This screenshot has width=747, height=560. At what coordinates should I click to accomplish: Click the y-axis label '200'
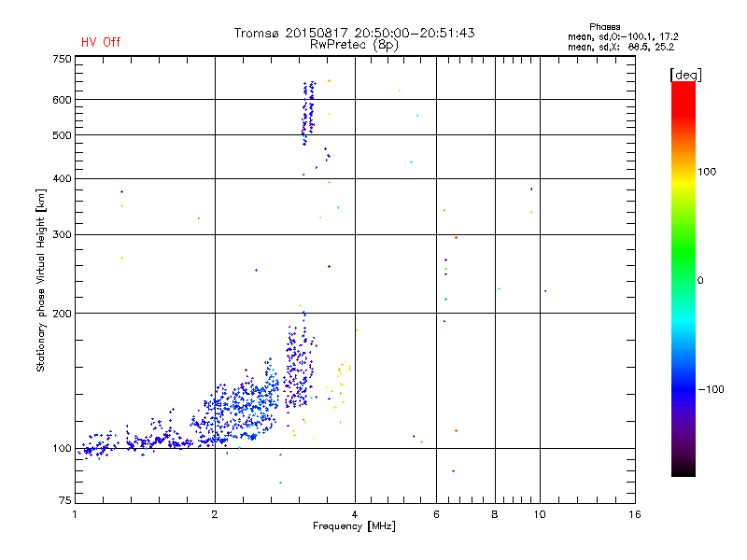[62, 314]
